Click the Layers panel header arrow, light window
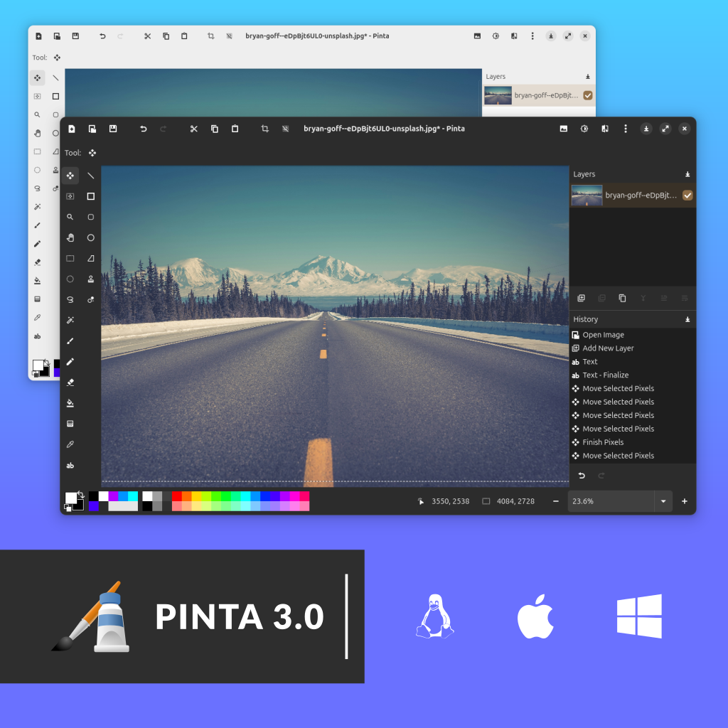Image resolution: width=728 pixels, height=728 pixels. [588, 77]
